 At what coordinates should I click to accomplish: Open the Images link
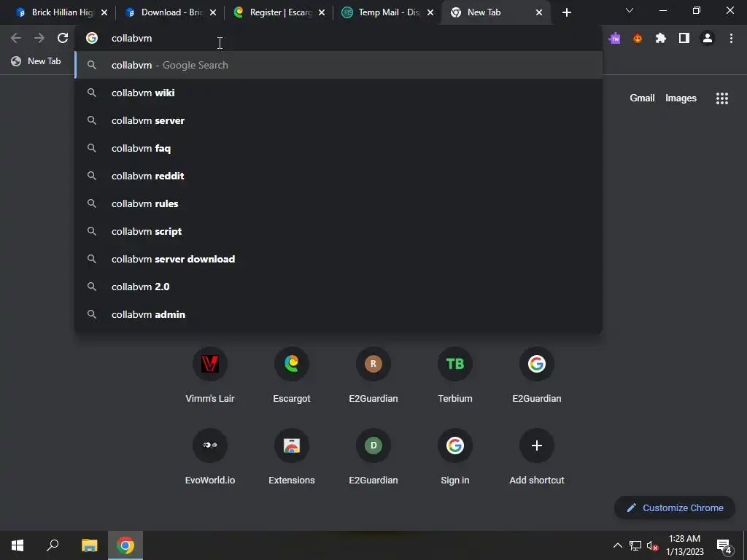[x=681, y=98]
